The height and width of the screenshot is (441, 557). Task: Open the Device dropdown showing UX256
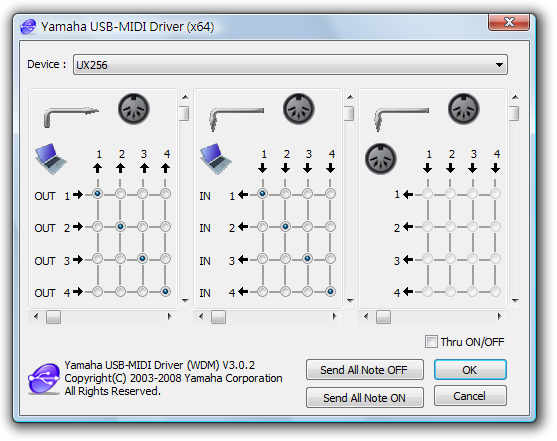[290, 65]
